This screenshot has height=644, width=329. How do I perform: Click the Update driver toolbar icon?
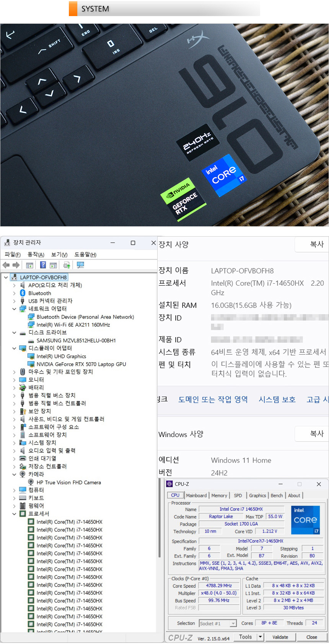tap(67, 265)
